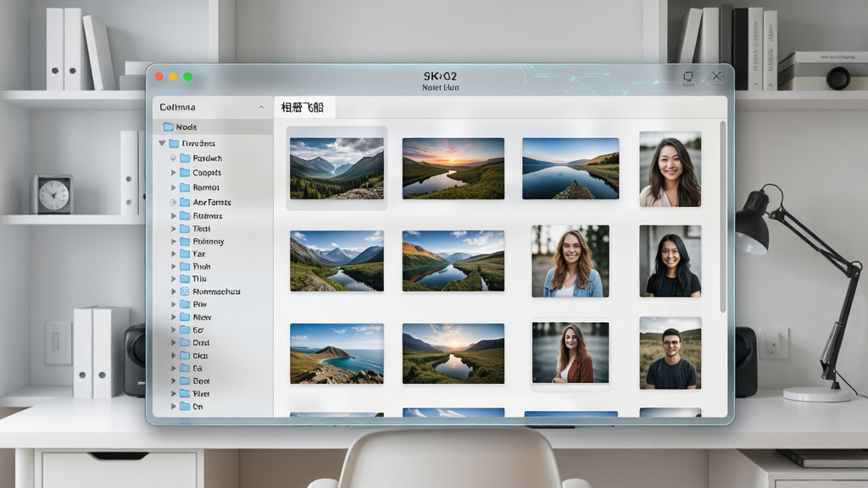Expand the Dred folder arrow
This screenshot has height=488, width=868.
[x=173, y=342]
